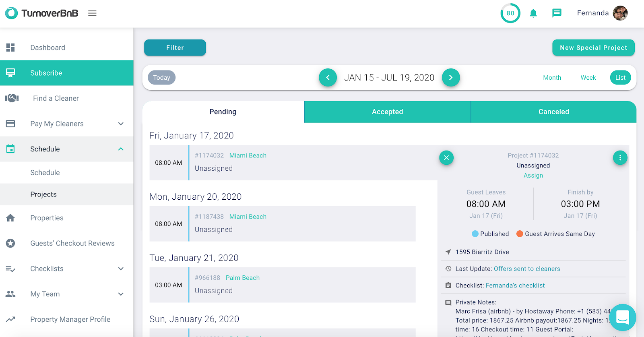Open project options three-dot menu
The height and width of the screenshot is (337, 644).
click(620, 157)
